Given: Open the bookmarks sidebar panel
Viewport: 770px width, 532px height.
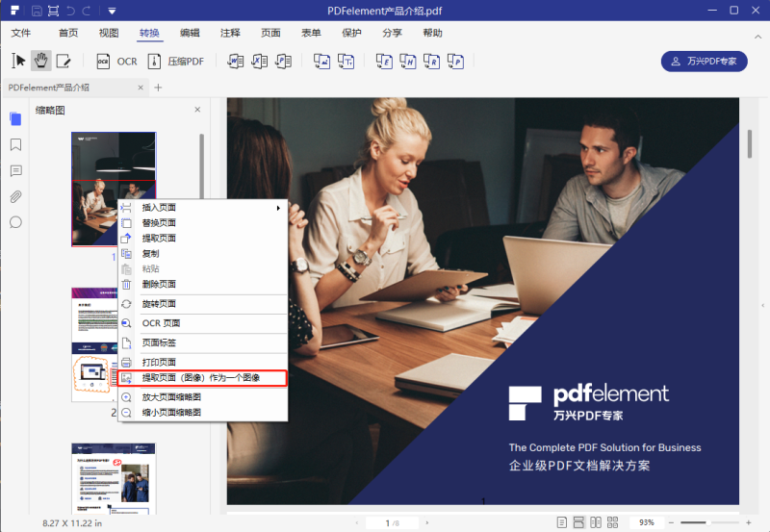Looking at the screenshot, I should [15, 144].
